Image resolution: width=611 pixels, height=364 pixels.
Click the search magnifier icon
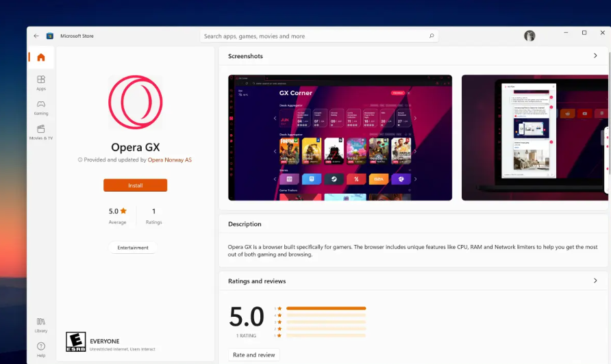click(432, 36)
